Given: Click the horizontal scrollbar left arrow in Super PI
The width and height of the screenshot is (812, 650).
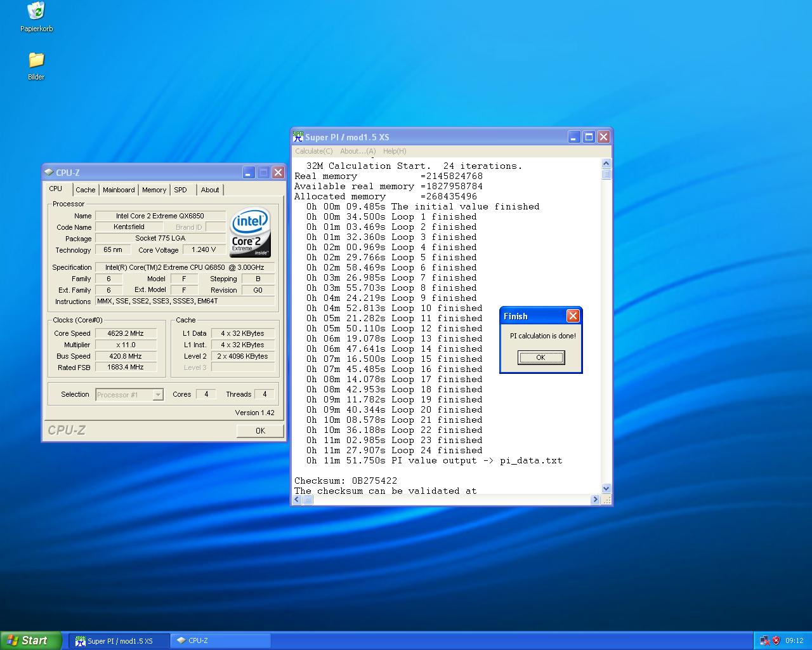Looking at the screenshot, I should [298, 500].
